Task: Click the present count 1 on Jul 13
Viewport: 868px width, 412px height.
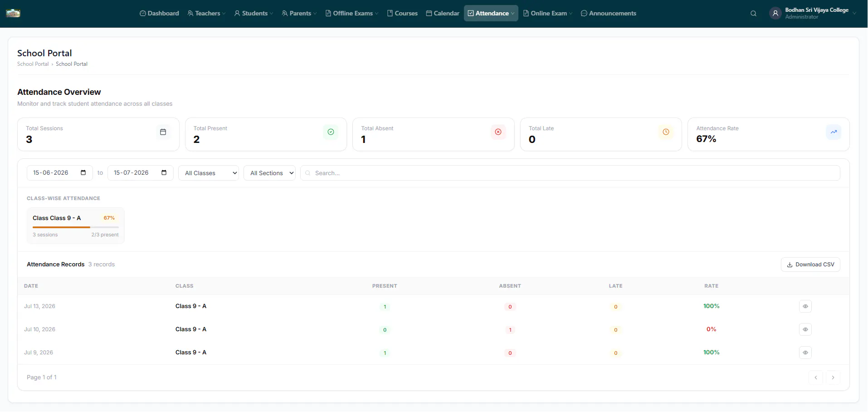Action: pyautogui.click(x=385, y=307)
